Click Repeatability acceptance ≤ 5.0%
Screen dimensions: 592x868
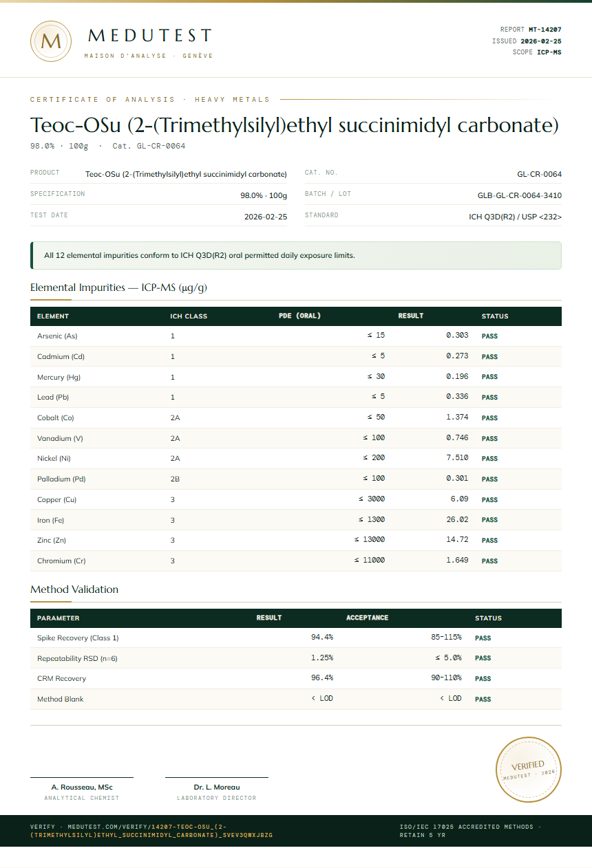click(448, 658)
